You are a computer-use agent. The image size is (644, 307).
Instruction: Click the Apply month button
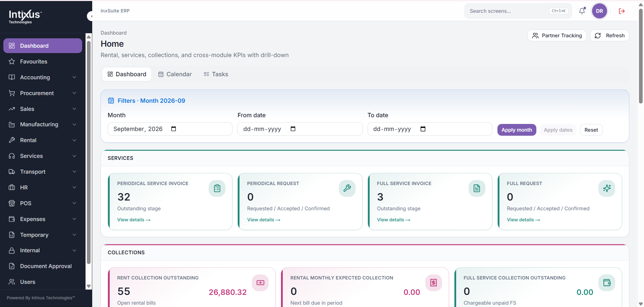(517, 130)
